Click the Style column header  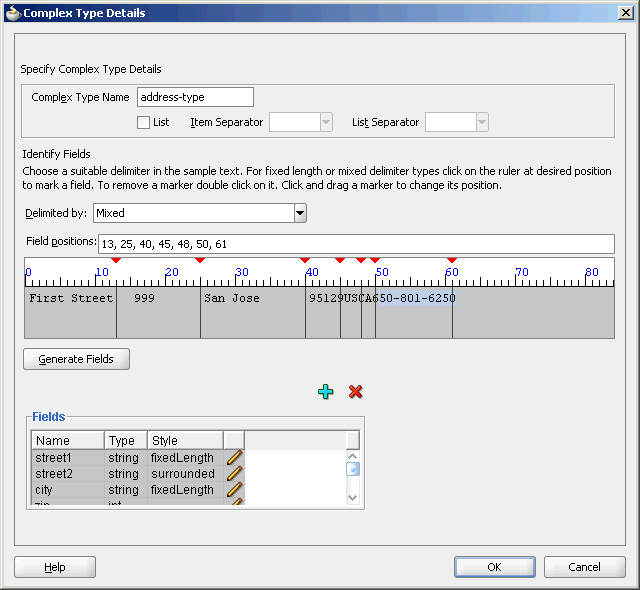(185, 440)
